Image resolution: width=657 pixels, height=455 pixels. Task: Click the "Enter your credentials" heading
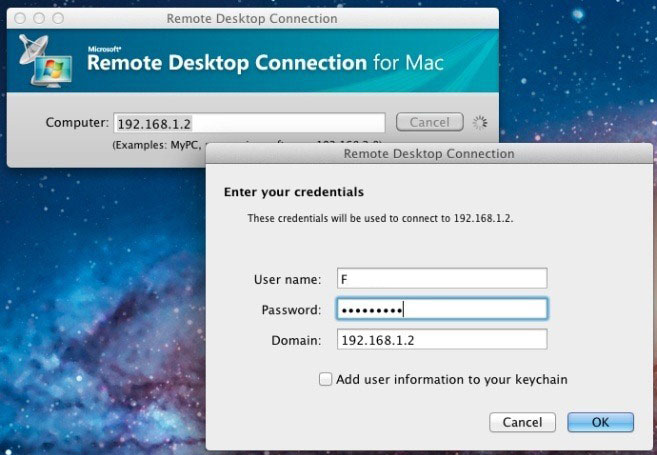point(294,192)
